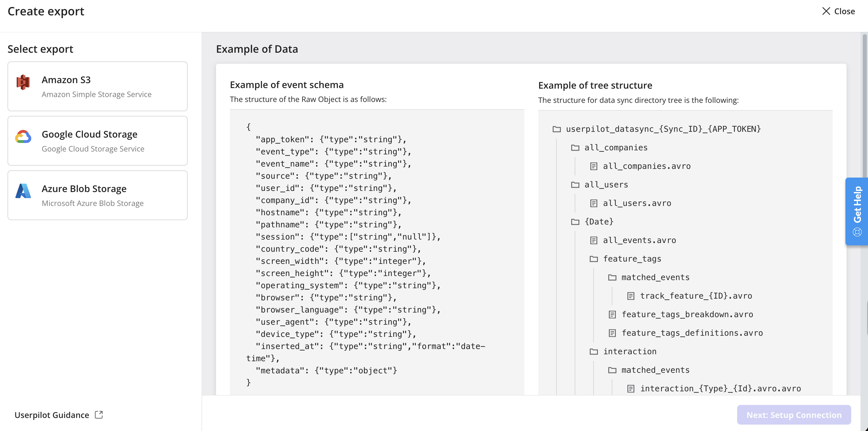
Task: Expand the userpilot_datasync root folder
Action: pyautogui.click(x=657, y=129)
